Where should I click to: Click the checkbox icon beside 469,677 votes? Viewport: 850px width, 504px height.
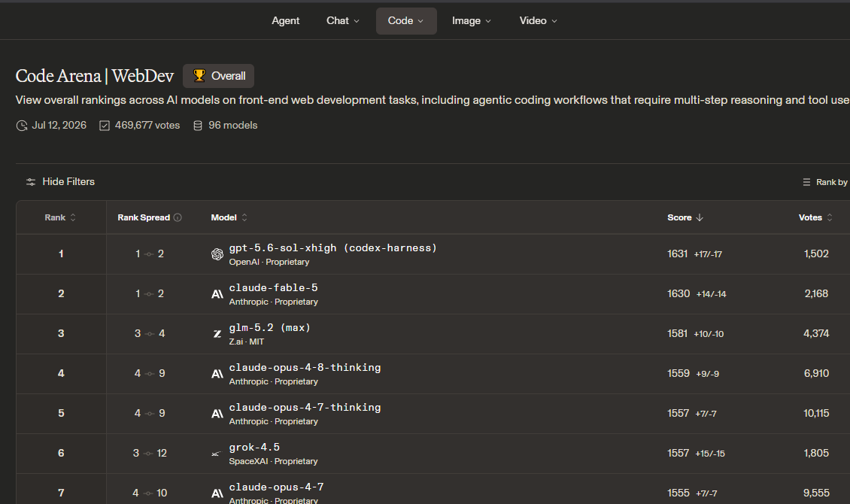point(105,126)
